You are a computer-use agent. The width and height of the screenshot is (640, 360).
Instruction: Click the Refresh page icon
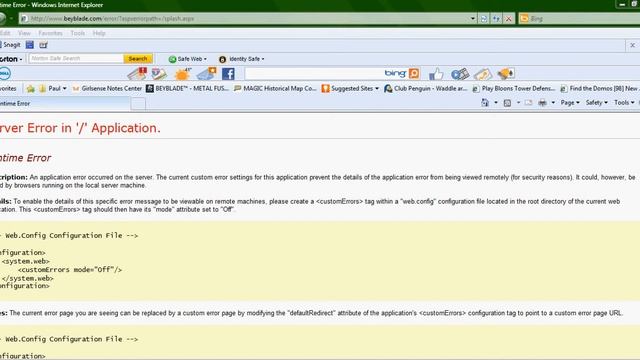tap(496, 18)
